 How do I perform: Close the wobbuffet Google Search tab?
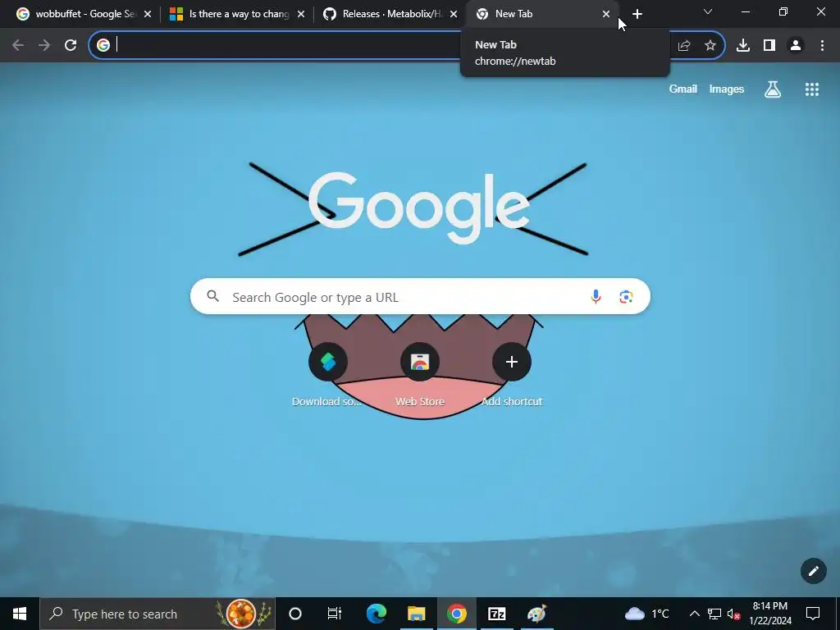148,15
